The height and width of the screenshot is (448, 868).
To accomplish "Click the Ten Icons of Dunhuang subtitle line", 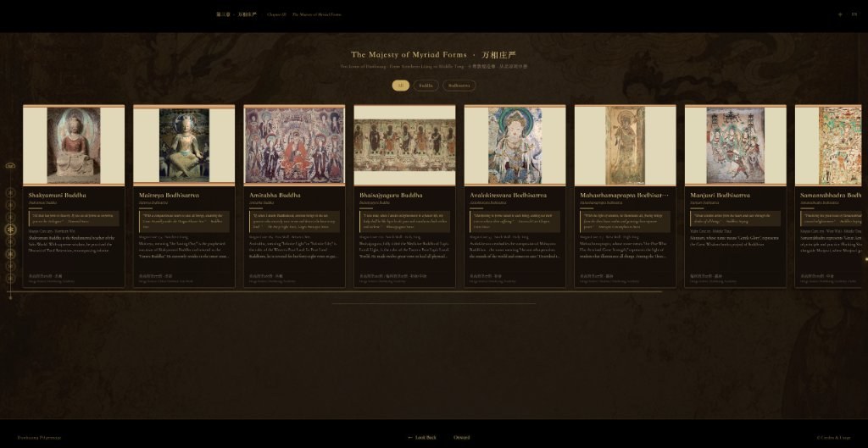I will click(433, 66).
